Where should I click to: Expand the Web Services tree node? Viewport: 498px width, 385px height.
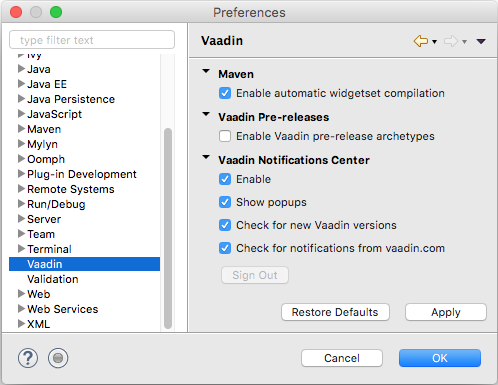click(21, 309)
